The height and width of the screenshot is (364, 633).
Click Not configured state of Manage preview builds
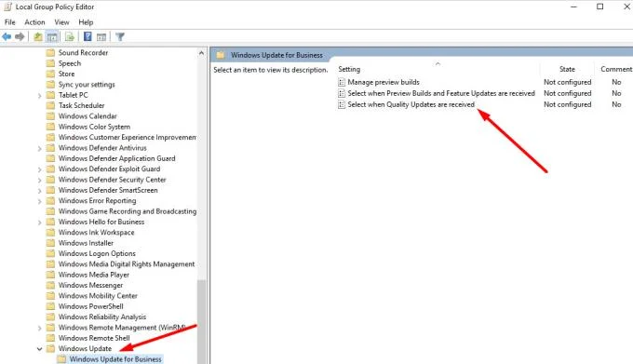tap(567, 82)
